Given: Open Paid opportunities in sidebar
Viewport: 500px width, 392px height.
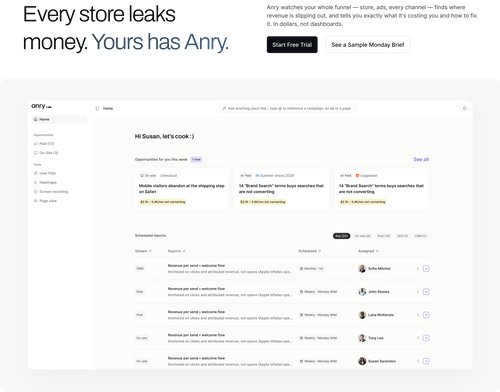Looking at the screenshot, I should pos(44,144).
